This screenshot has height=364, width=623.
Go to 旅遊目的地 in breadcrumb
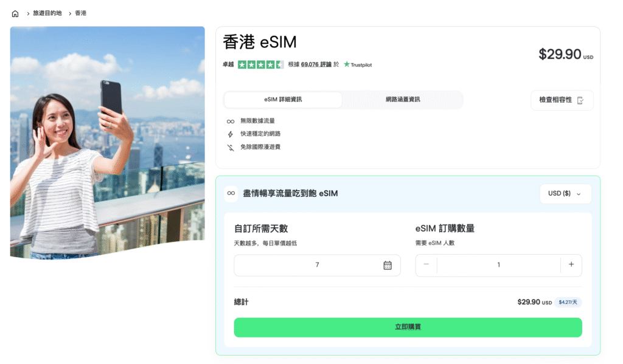coord(47,13)
